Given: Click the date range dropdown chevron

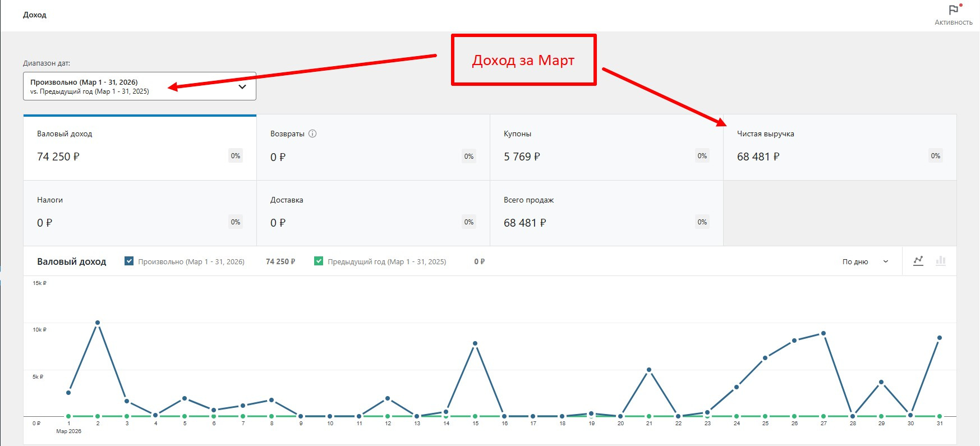Looking at the screenshot, I should coord(242,86).
